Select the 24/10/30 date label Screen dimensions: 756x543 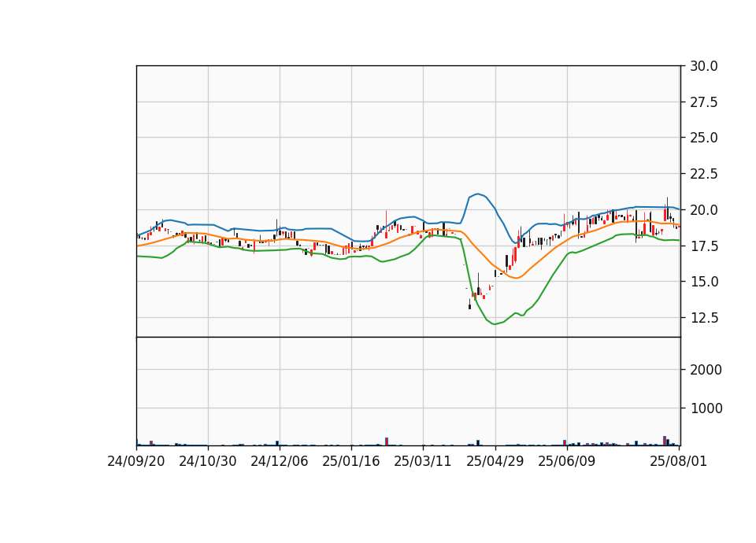click(208, 461)
